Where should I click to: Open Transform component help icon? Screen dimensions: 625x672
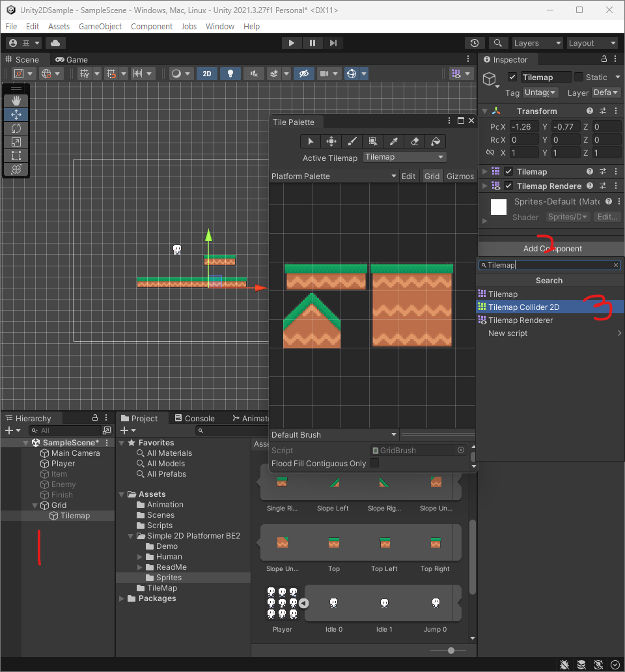[x=590, y=111]
